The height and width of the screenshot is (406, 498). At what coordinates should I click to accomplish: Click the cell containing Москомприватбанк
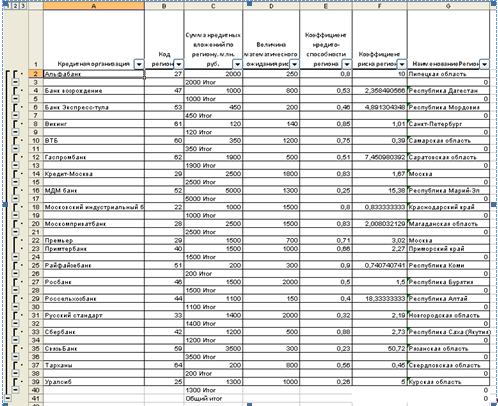[94, 224]
